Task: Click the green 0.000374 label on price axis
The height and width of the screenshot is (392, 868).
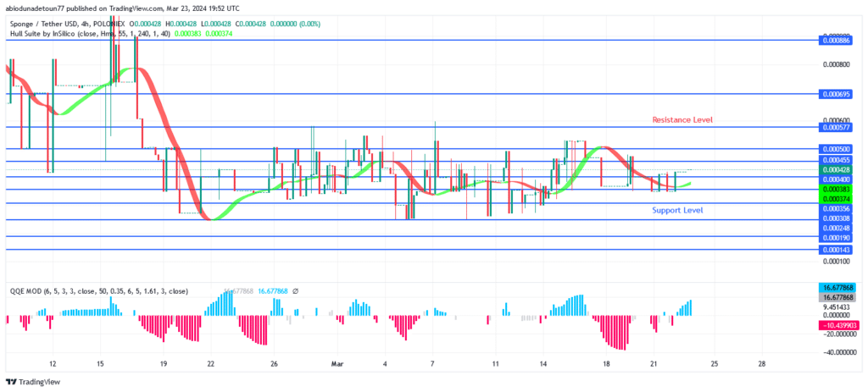Action: [x=837, y=198]
